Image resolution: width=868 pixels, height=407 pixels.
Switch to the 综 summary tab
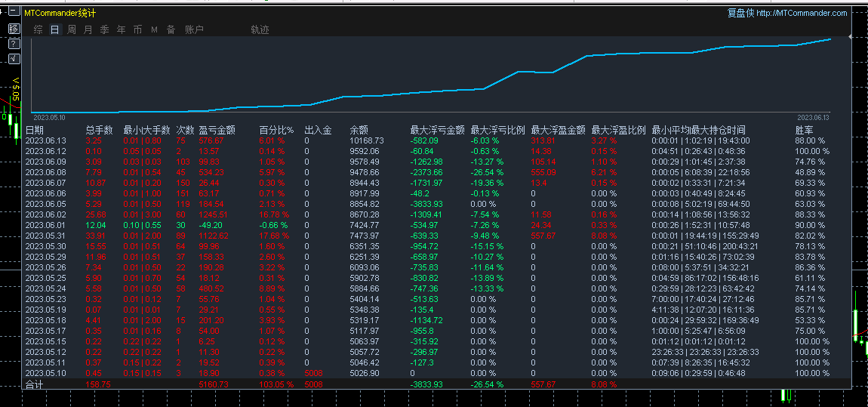click(x=38, y=30)
